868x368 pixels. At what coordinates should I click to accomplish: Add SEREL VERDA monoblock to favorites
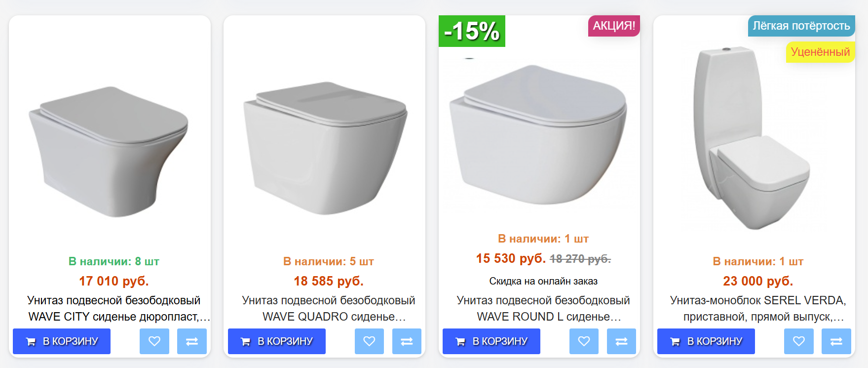point(798,341)
